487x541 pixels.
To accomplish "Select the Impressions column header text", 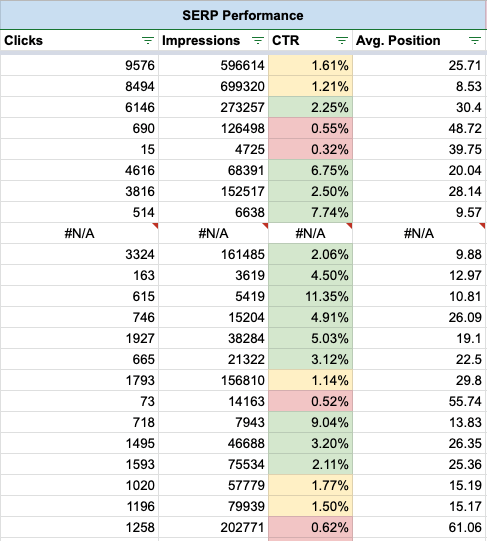I will pos(201,41).
